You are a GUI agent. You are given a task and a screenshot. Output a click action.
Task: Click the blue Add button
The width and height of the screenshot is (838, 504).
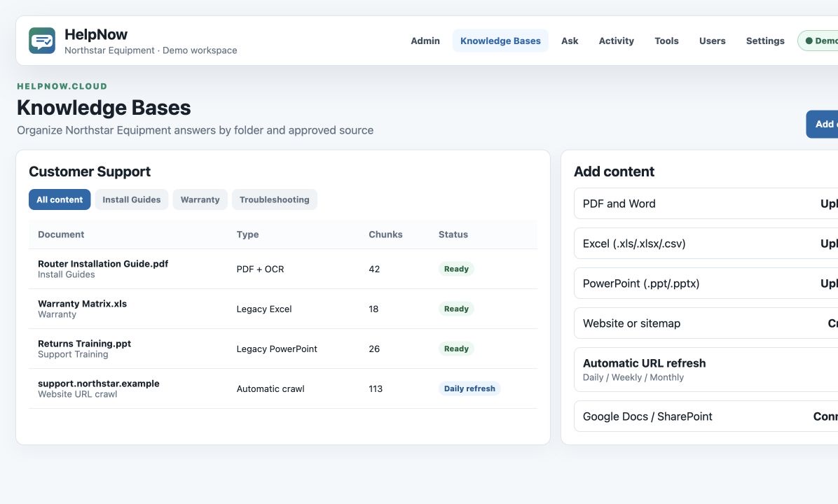coord(822,124)
